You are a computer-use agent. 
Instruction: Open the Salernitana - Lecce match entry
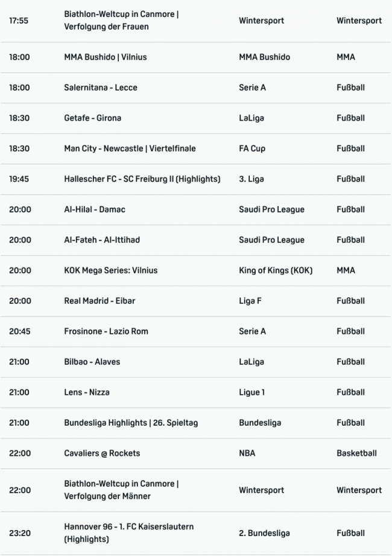coord(101,88)
